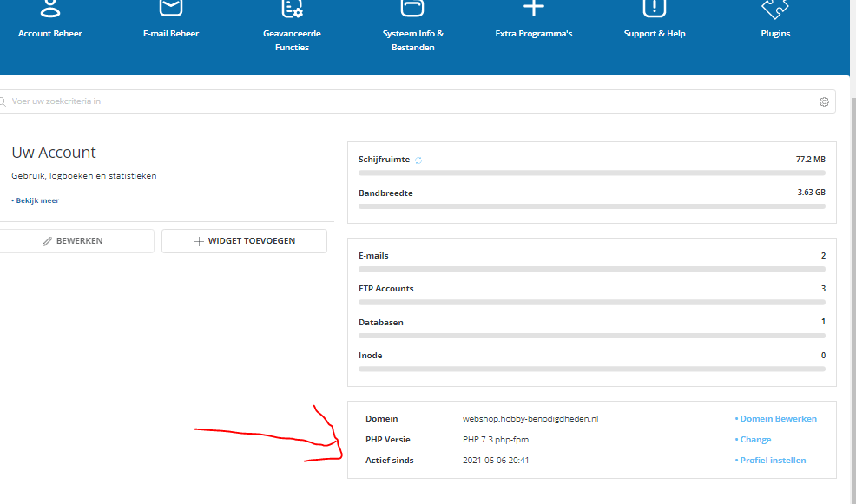
Task: Click the E-mail Beheer label
Action: tap(171, 33)
